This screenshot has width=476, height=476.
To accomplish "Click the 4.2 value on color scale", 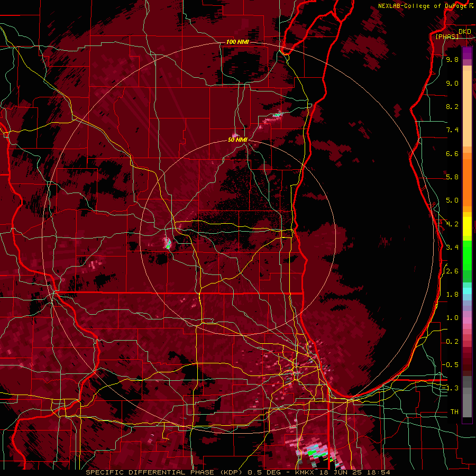I will (452, 224).
